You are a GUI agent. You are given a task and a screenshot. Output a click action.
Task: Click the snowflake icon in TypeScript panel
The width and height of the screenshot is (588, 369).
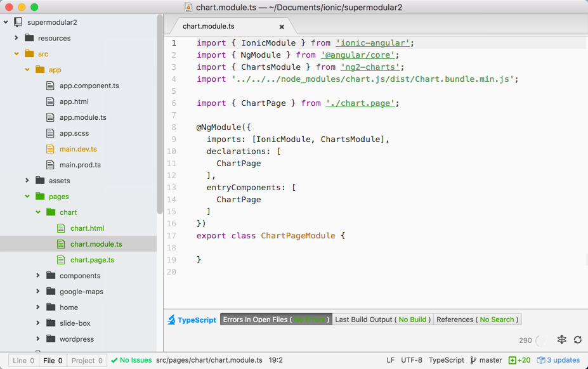(x=562, y=339)
